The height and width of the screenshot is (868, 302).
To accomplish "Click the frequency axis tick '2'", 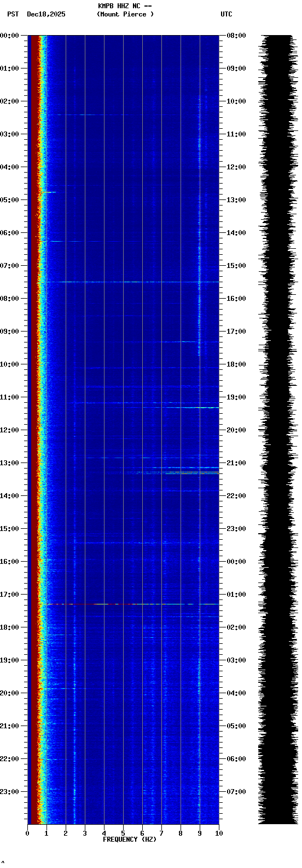I will click(66, 833).
